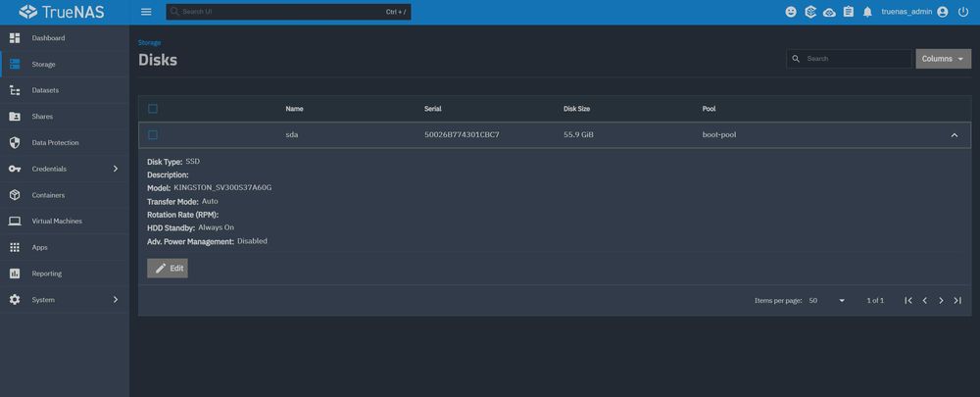
Task: Click the Always On standby value
Action: pos(217,227)
